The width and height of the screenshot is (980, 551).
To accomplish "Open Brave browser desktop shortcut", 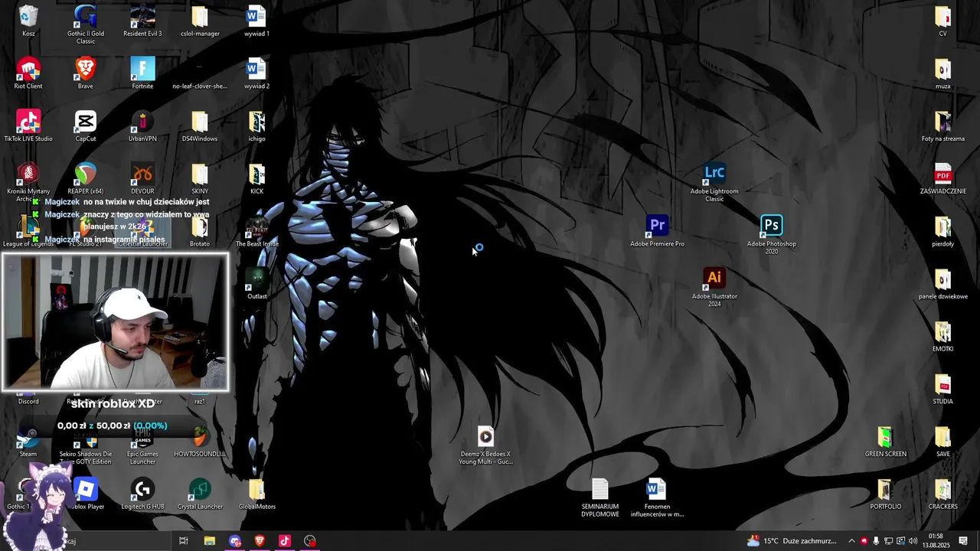I will (x=86, y=73).
